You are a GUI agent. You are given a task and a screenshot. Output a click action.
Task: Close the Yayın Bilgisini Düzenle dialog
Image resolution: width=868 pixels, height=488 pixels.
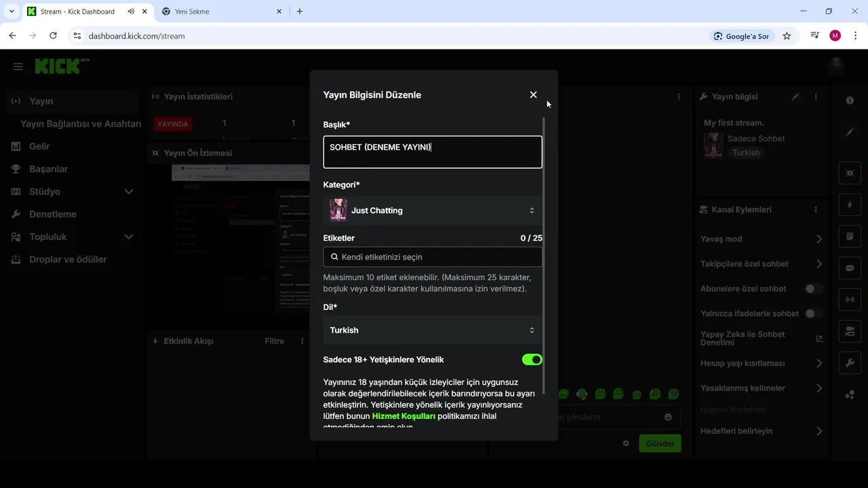coord(533,95)
